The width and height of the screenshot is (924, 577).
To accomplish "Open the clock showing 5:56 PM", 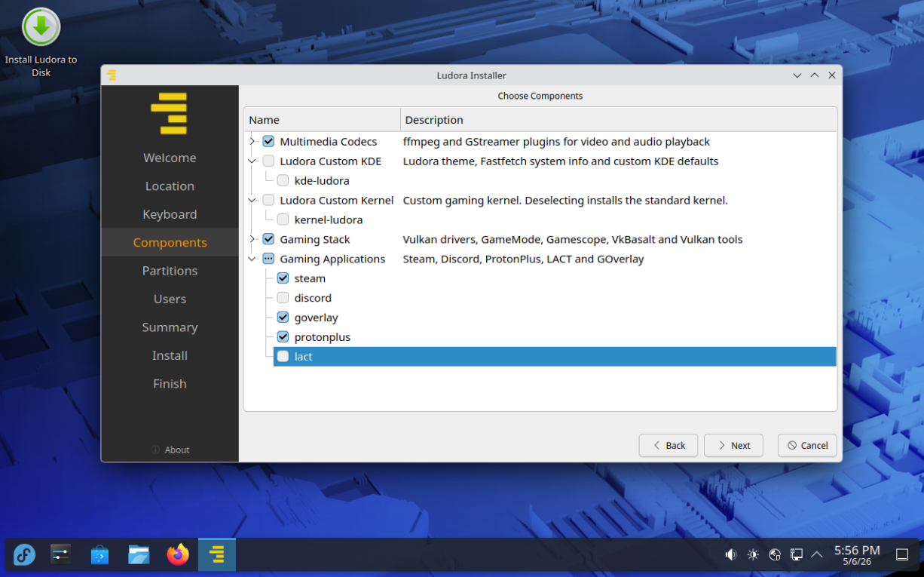I will 857,555.
